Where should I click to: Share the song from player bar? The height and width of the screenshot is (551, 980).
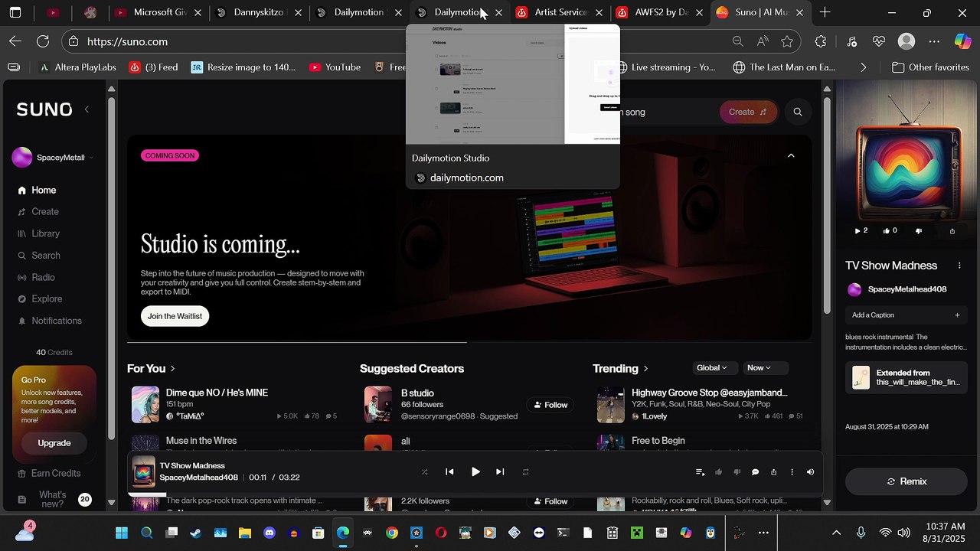[x=773, y=472]
